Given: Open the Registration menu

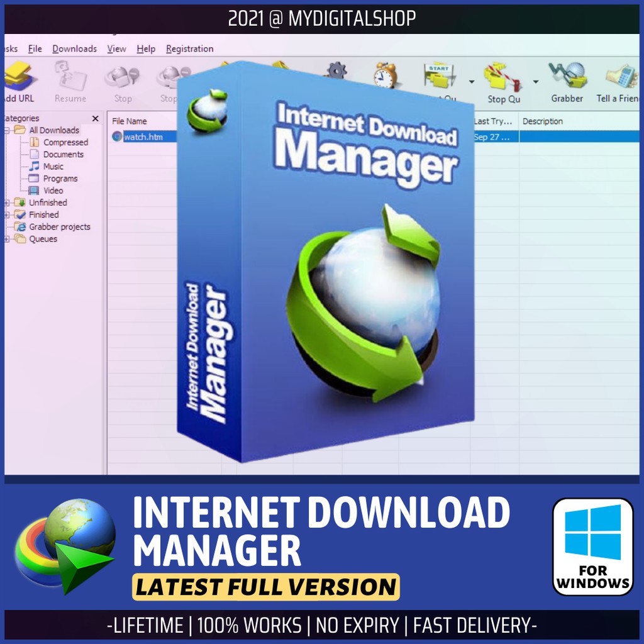Looking at the screenshot, I should coord(189,48).
